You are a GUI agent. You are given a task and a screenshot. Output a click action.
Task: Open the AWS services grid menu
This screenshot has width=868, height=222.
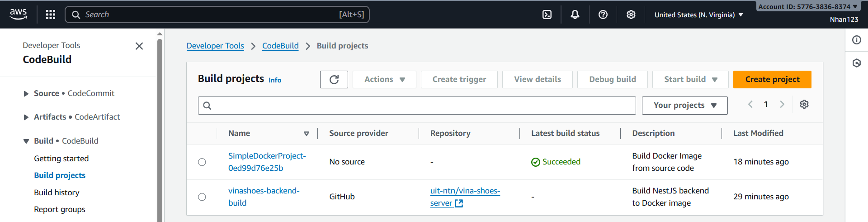(51, 14)
